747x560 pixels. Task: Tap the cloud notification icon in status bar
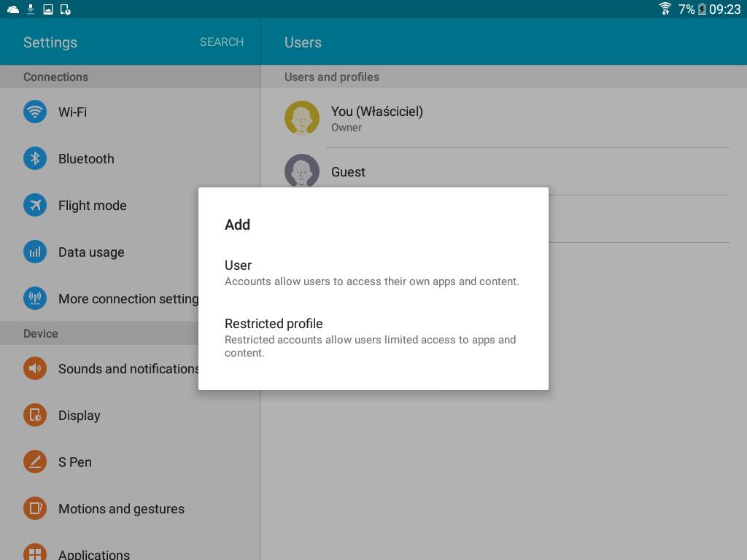pos(13,9)
